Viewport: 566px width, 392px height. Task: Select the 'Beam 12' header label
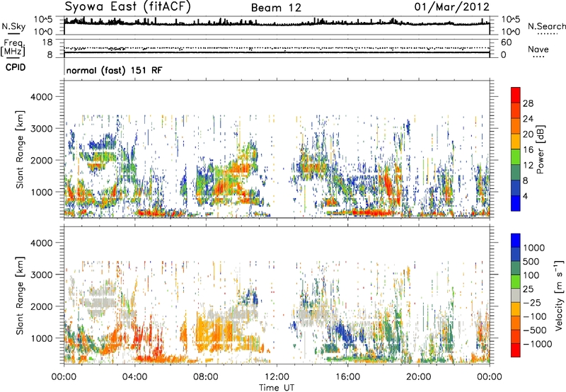click(276, 8)
